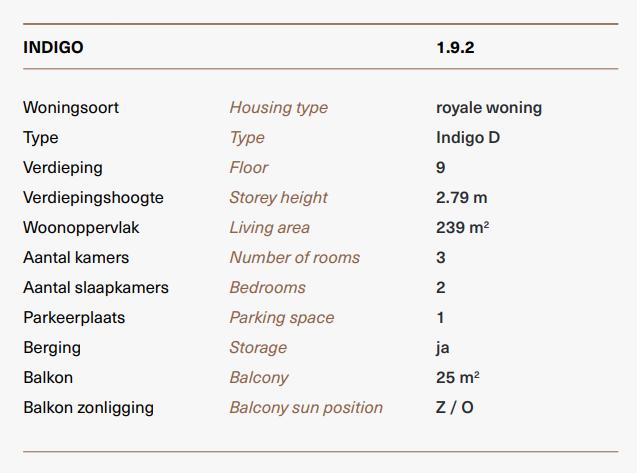The image size is (637, 473).
Task: Select the storey height 2.79 m
Action: click(462, 198)
